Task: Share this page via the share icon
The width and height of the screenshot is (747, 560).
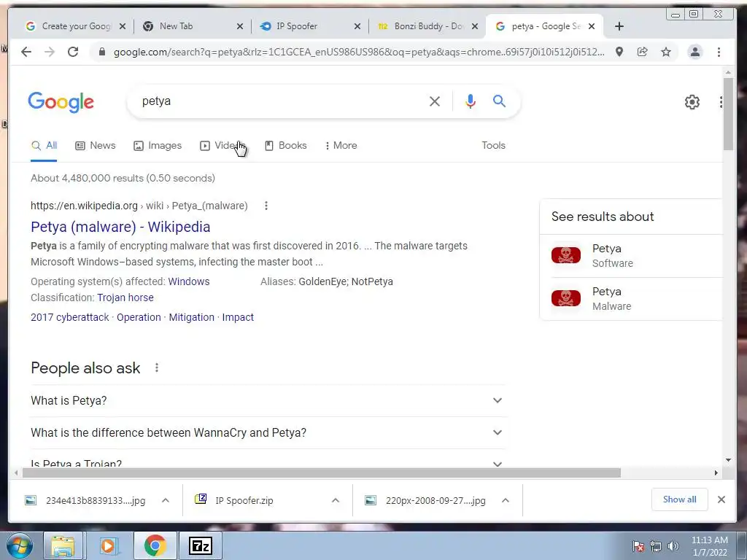Action: (642, 52)
